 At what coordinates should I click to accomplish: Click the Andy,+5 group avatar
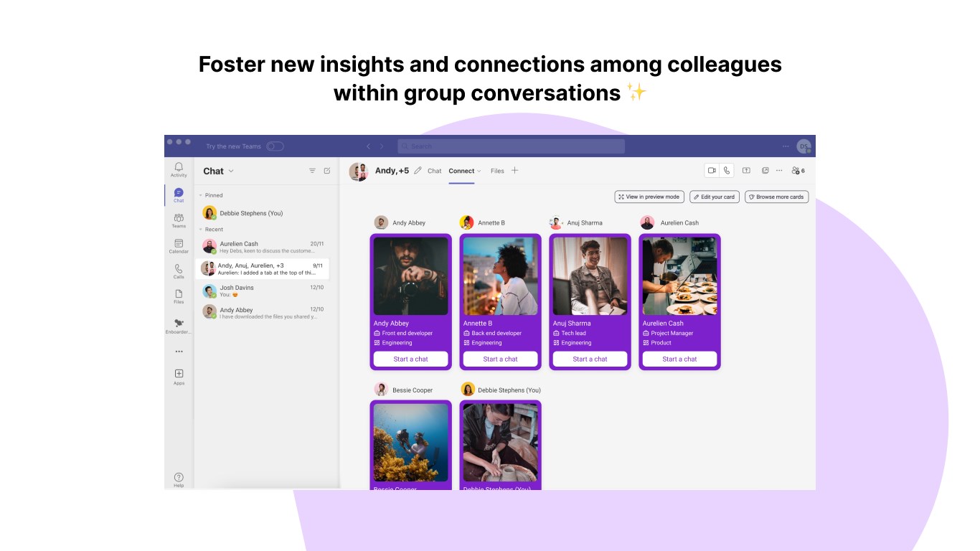pyautogui.click(x=359, y=171)
